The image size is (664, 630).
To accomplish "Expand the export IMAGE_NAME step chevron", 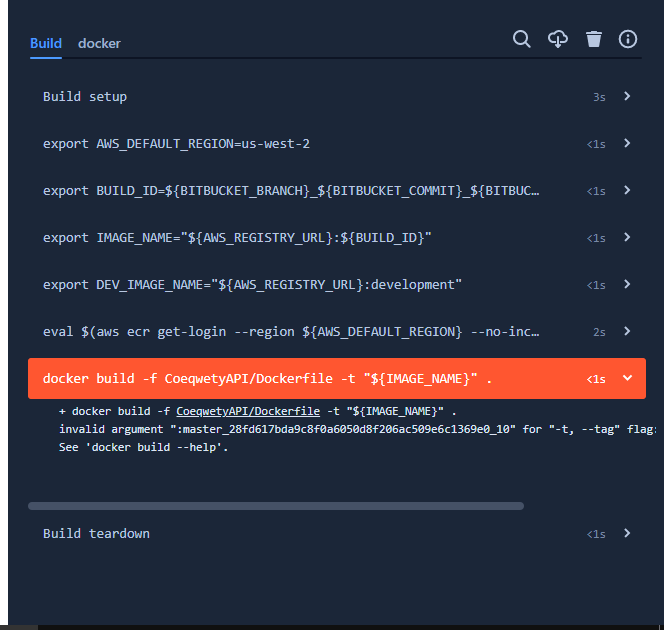I will (x=627, y=237).
